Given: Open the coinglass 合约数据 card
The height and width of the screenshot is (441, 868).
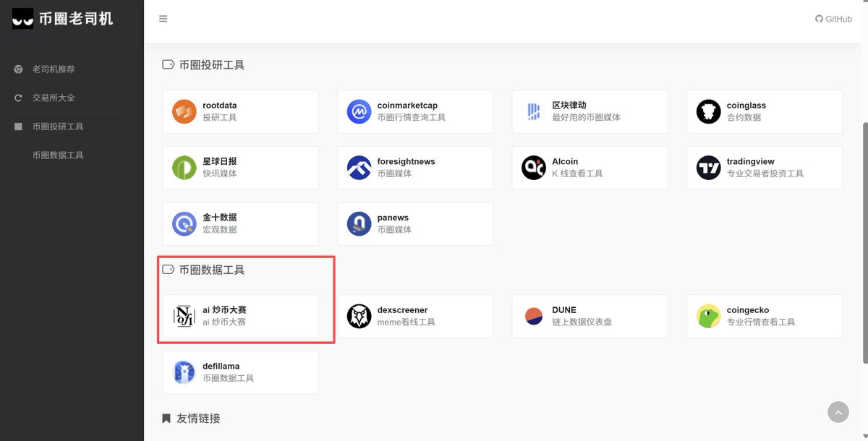Looking at the screenshot, I should tap(765, 111).
